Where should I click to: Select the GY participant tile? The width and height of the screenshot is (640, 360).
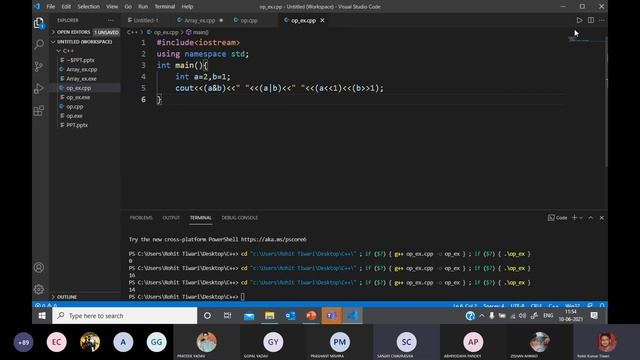(x=273, y=342)
